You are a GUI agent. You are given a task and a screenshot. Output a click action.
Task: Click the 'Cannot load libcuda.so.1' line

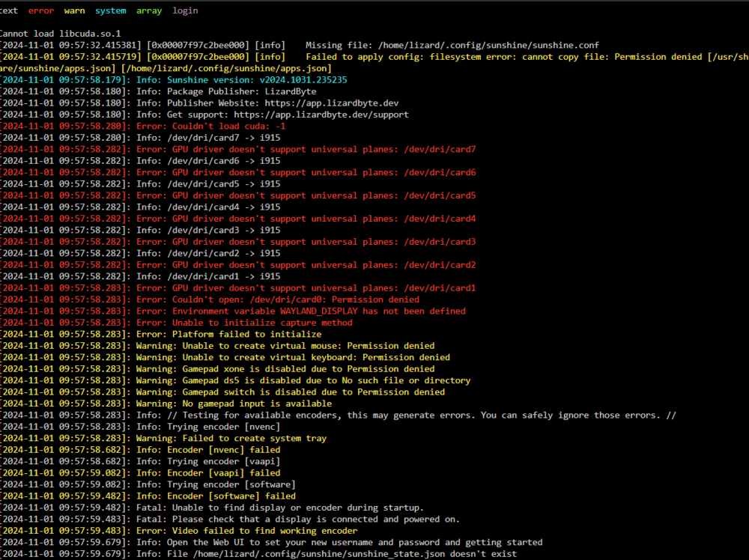pyautogui.click(x=60, y=34)
